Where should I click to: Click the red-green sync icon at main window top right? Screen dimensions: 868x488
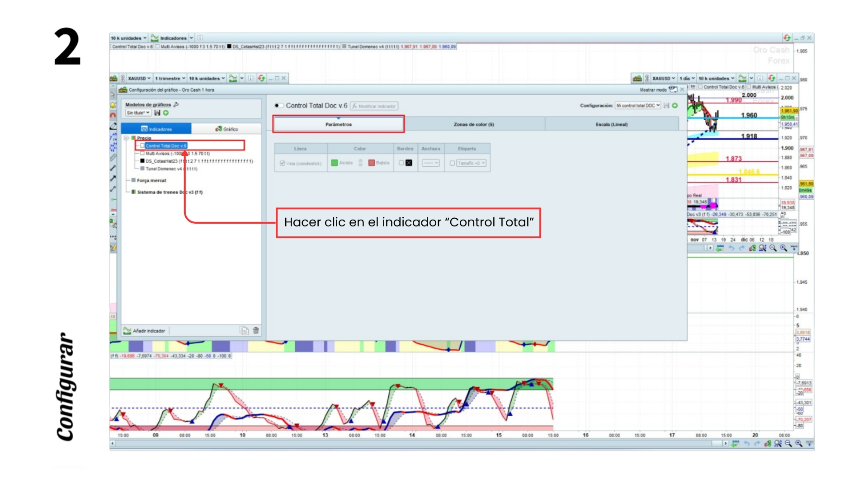[787, 38]
